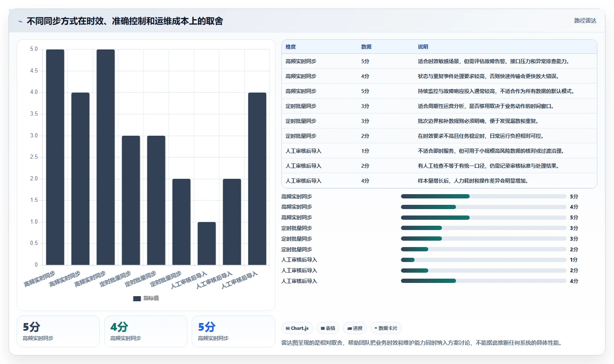614x364 pixels.
Task: Click the small blue icon beside the page title
Action: (x=20, y=21)
